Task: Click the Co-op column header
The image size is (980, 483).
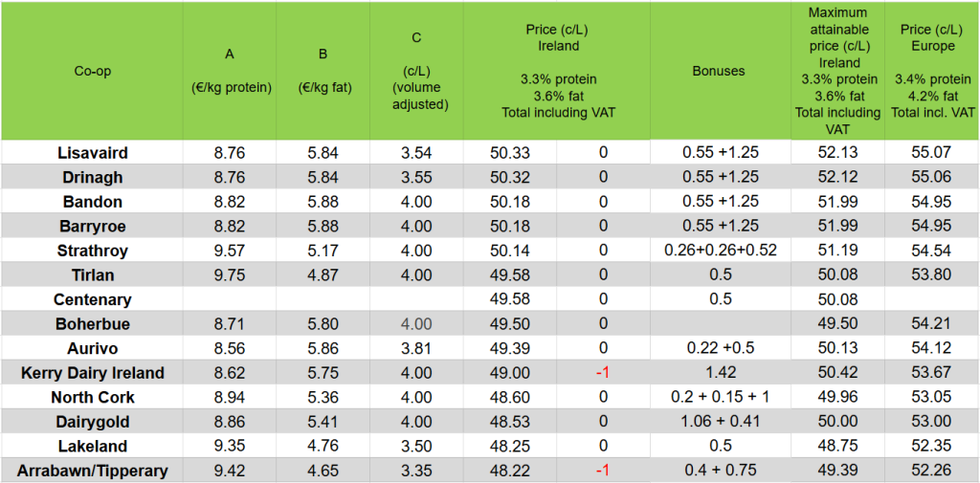Action: [x=92, y=71]
